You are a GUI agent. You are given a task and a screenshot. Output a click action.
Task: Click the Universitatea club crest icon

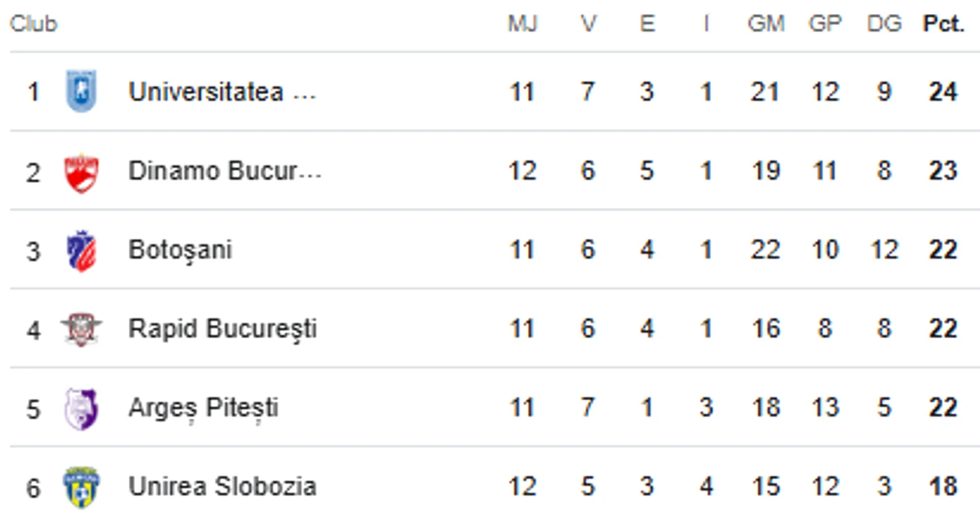click(x=81, y=91)
